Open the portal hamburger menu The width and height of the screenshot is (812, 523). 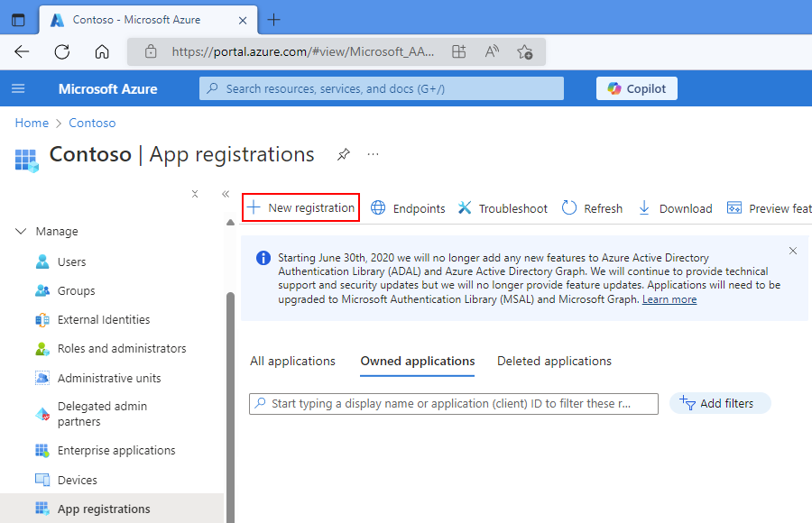tap(18, 87)
